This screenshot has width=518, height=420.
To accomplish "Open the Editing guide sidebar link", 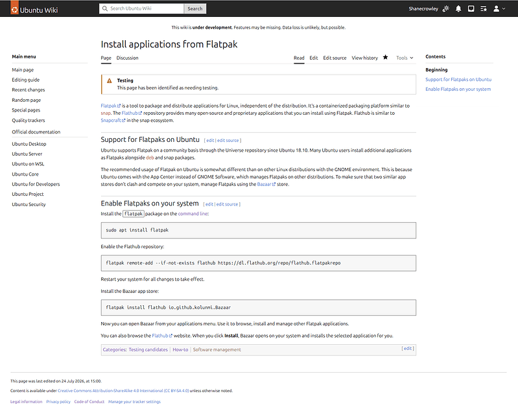I will [26, 80].
